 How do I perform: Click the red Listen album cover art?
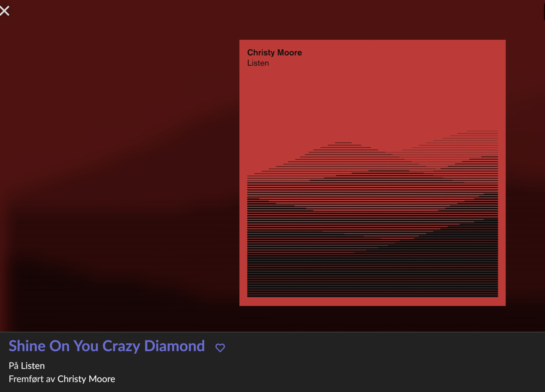[373, 173]
